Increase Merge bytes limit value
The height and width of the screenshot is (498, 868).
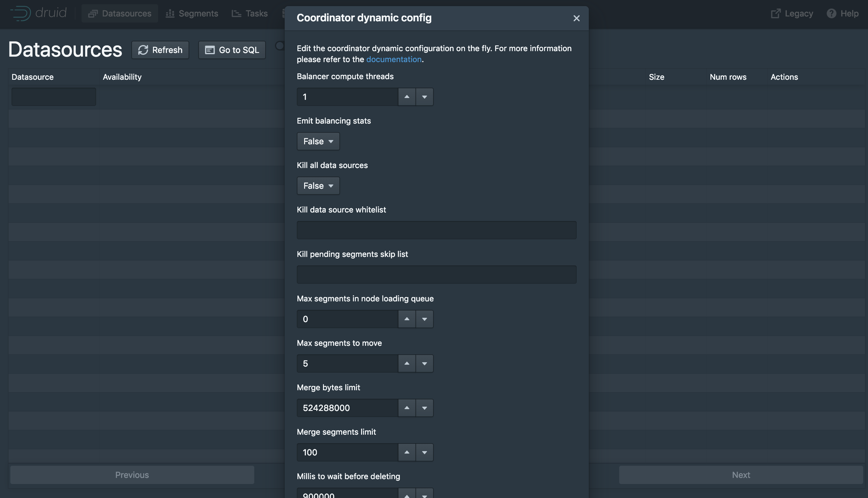pyautogui.click(x=407, y=408)
